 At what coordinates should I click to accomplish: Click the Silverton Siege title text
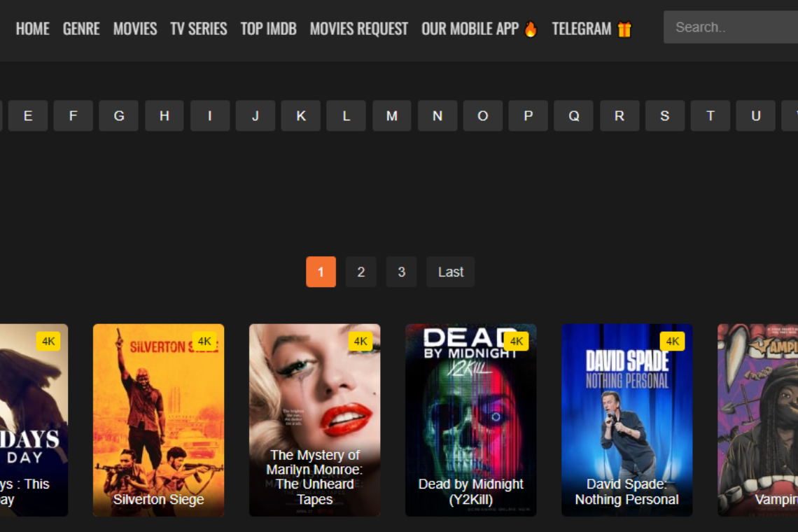point(158,499)
